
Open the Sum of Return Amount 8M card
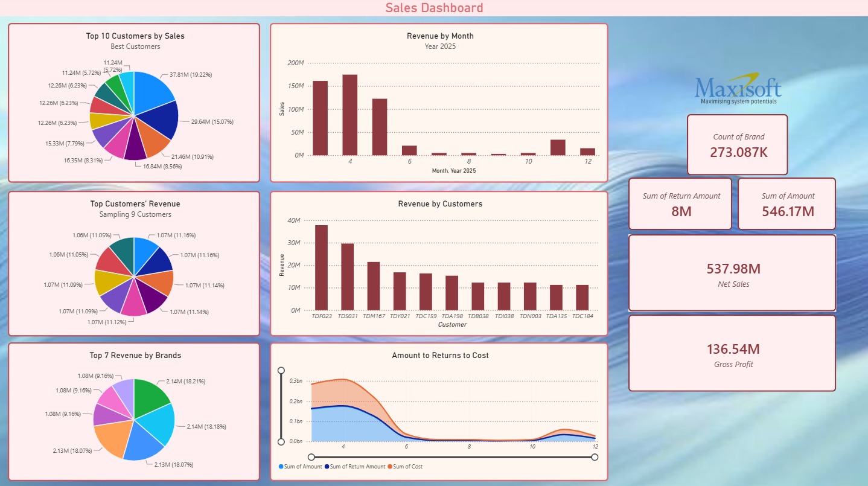pos(680,203)
